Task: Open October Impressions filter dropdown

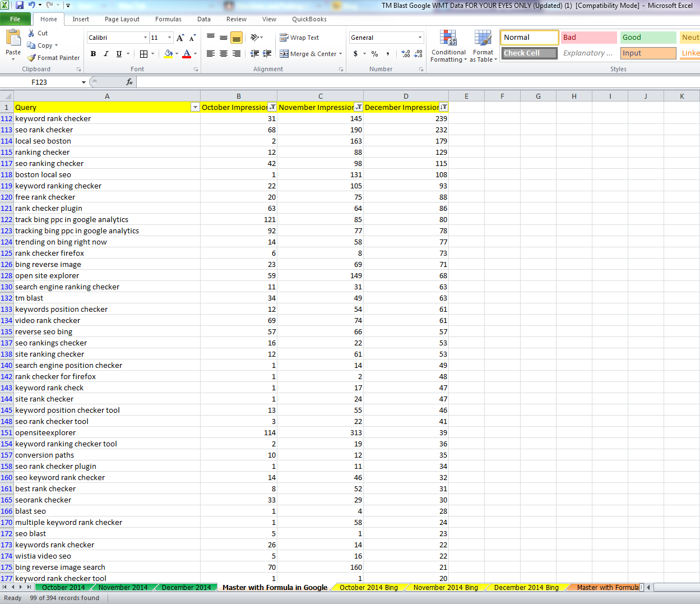Action: click(x=272, y=107)
